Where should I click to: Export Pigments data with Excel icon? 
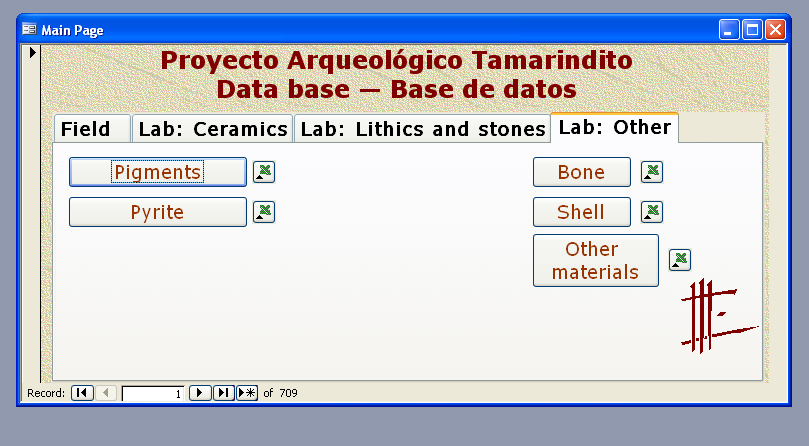[264, 172]
